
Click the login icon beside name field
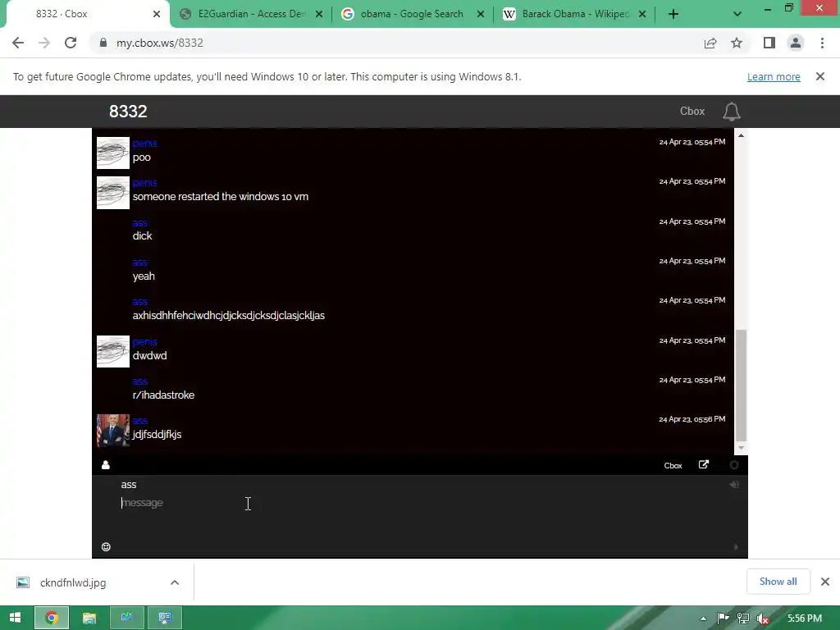734,484
